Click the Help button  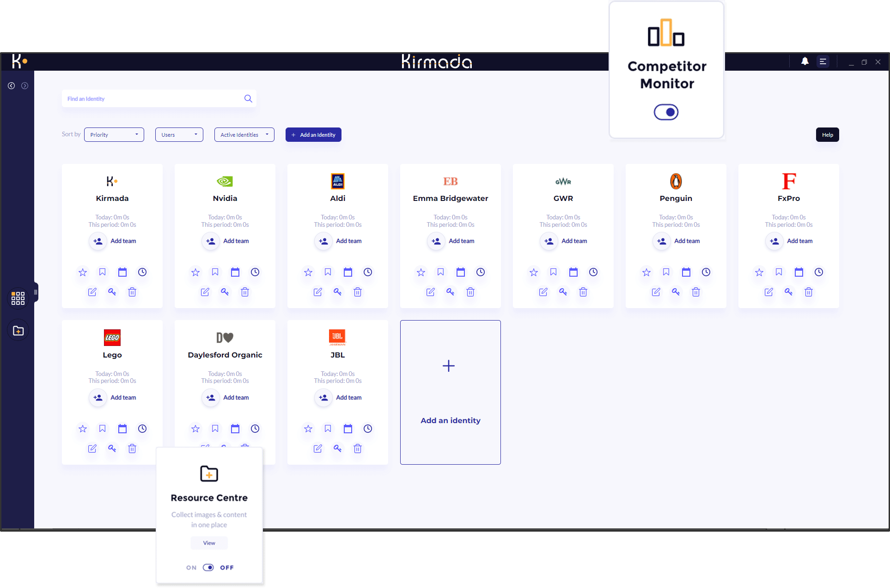click(827, 135)
